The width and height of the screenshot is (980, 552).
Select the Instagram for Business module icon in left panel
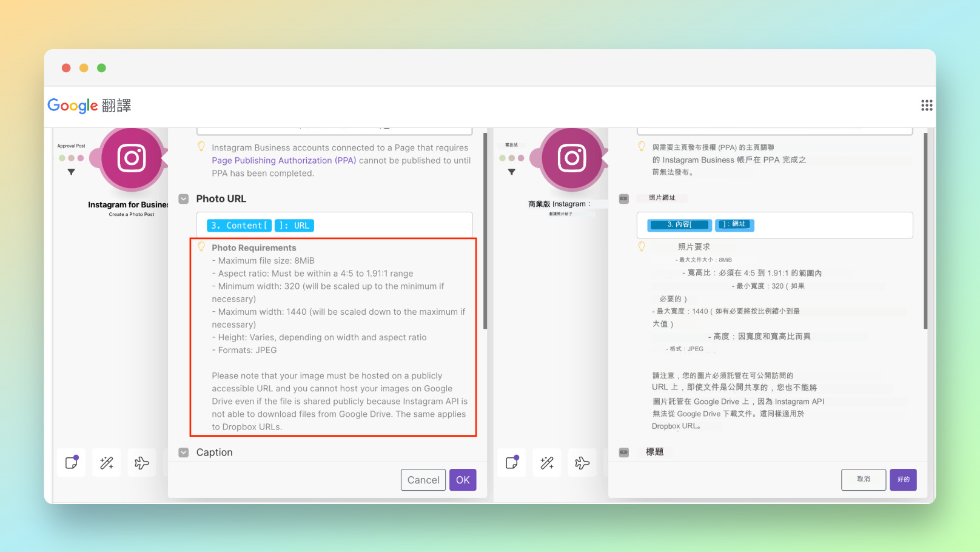click(x=132, y=158)
